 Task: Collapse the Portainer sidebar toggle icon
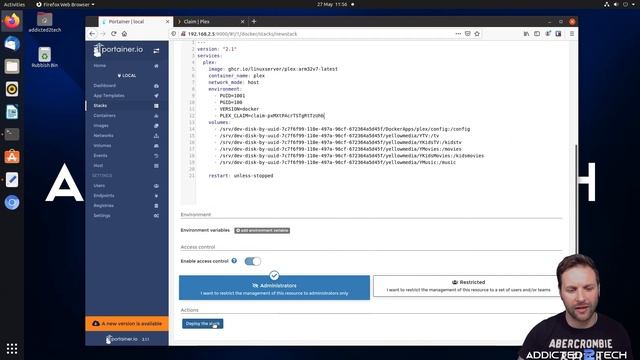pos(156,51)
